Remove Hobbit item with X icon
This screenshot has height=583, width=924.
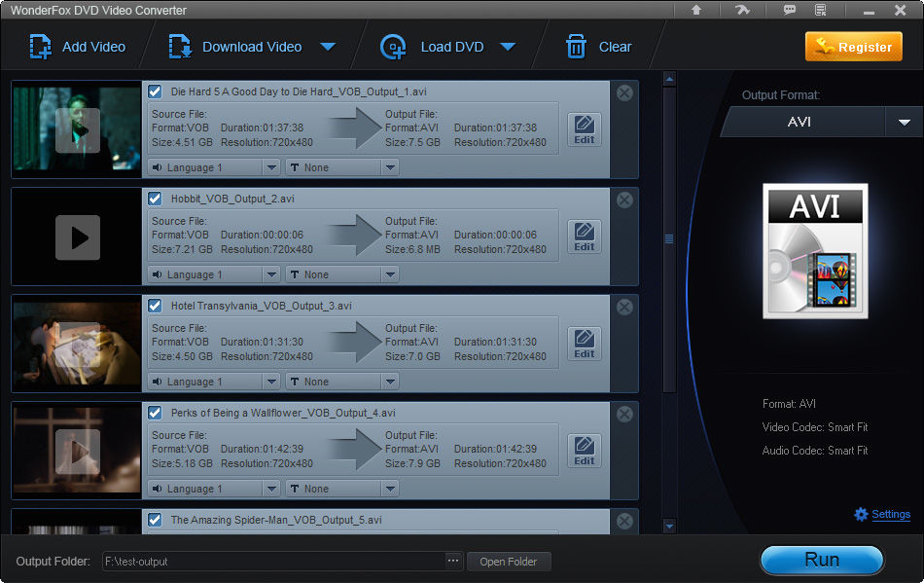[x=624, y=200]
